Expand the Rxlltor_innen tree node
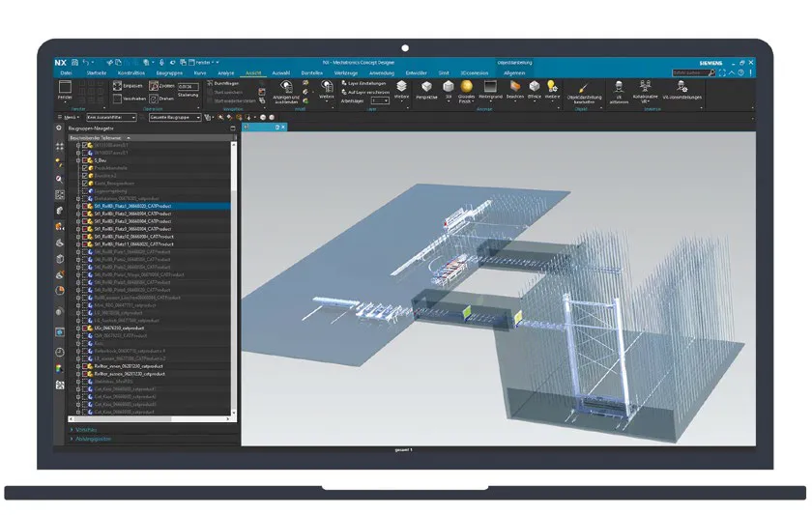 pyautogui.click(x=78, y=366)
